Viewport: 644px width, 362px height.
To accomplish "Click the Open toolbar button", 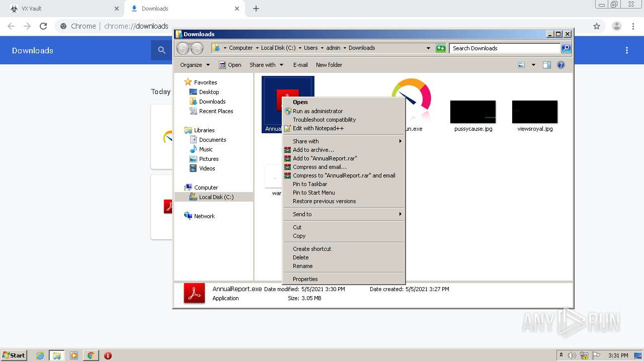I will tap(230, 65).
